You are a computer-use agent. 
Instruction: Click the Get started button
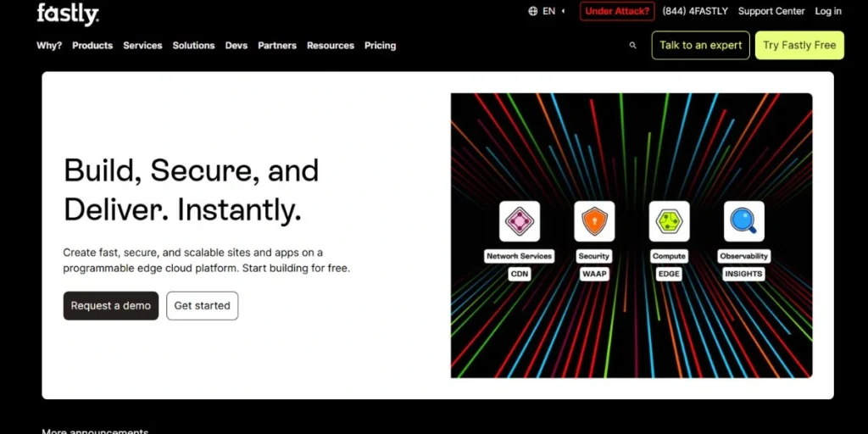tap(202, 305)
